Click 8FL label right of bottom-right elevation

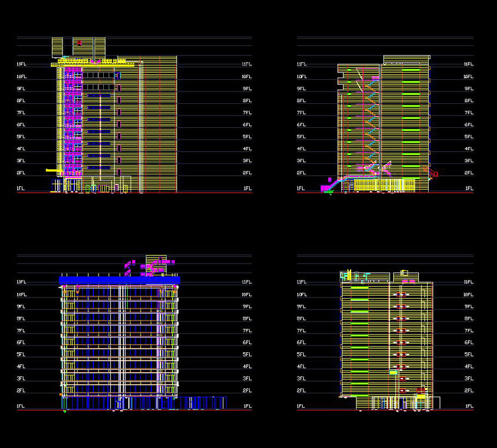469,318
